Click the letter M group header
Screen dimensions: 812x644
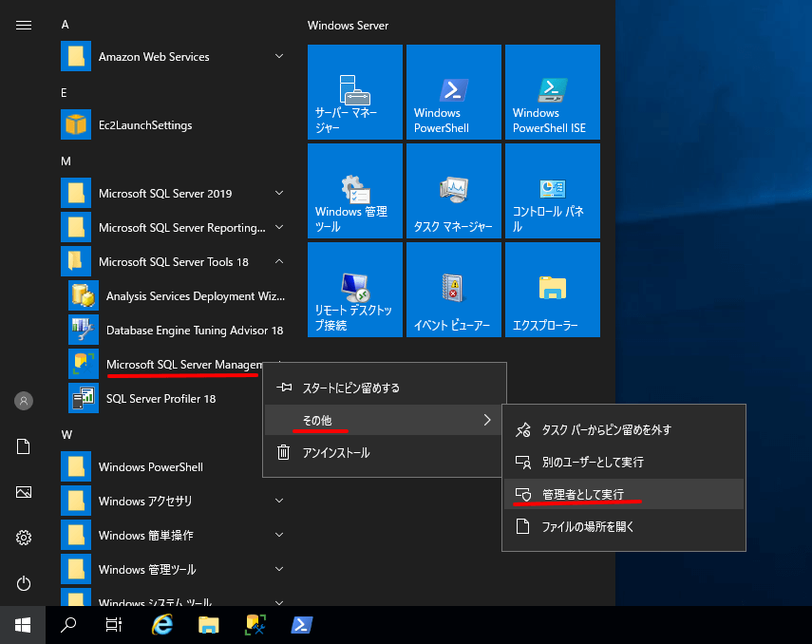(66, 161)
